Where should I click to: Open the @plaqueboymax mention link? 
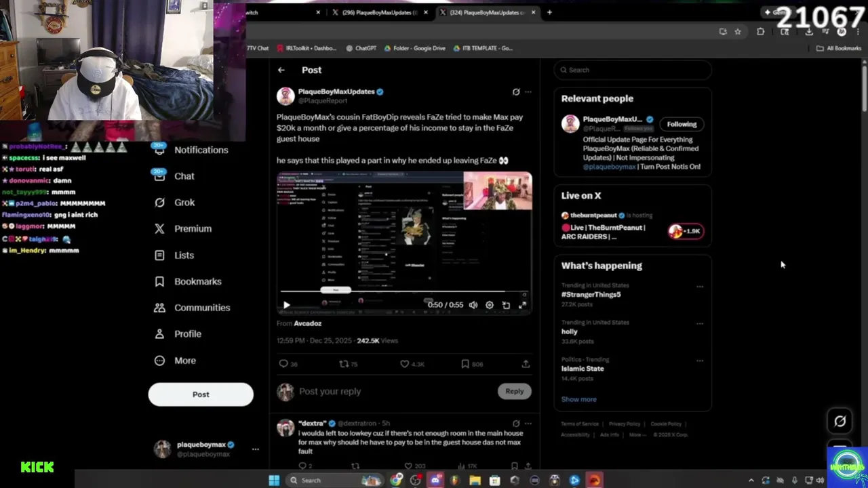point(610,167)
